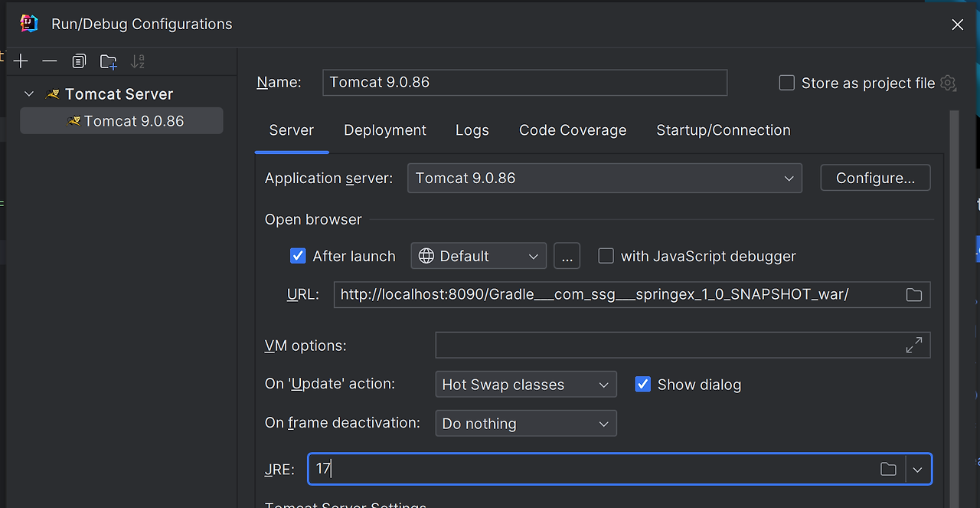980x508 pixels.
Task: Select Tomcat Server group in tree
Action: [119, 94]
